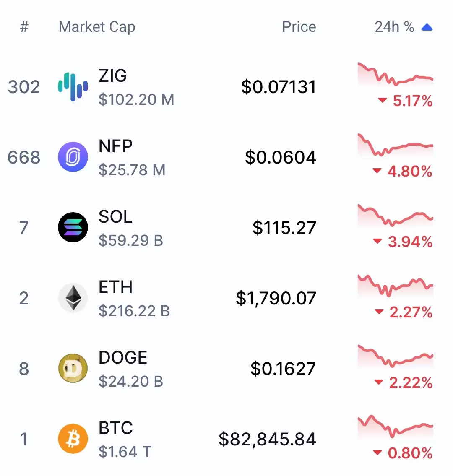Toggle the 24h % blue sort arrow
The height and width of the screenshot is (476, 453).
tap(427, 28)
